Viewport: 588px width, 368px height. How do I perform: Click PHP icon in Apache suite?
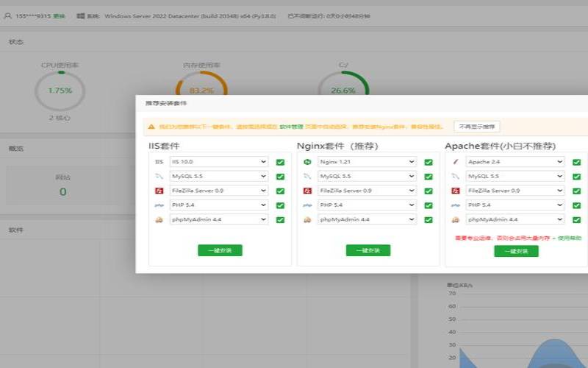(456, 205)
